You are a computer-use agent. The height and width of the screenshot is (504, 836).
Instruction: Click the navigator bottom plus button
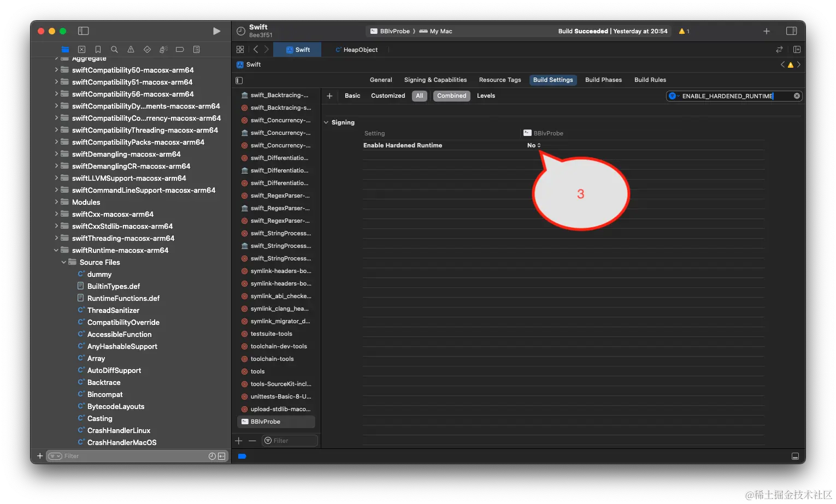tap(40, 456)
